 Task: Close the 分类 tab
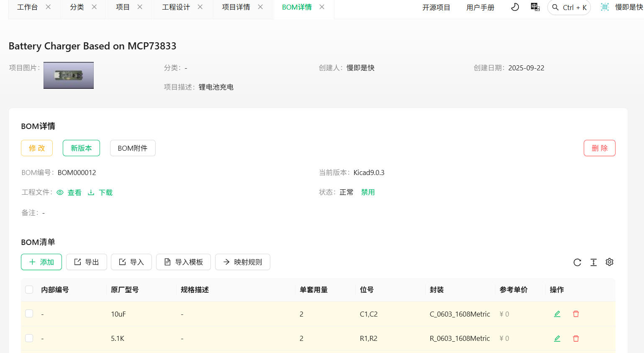94,7
